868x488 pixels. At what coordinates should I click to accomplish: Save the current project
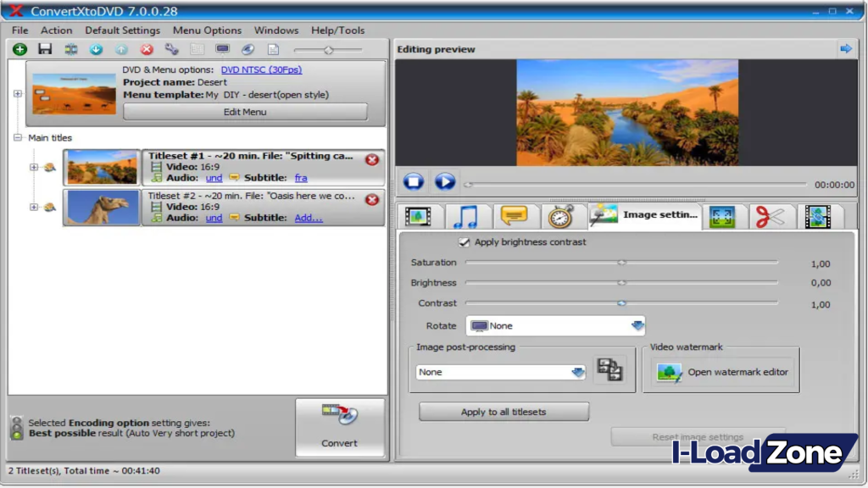coord(46,49)
